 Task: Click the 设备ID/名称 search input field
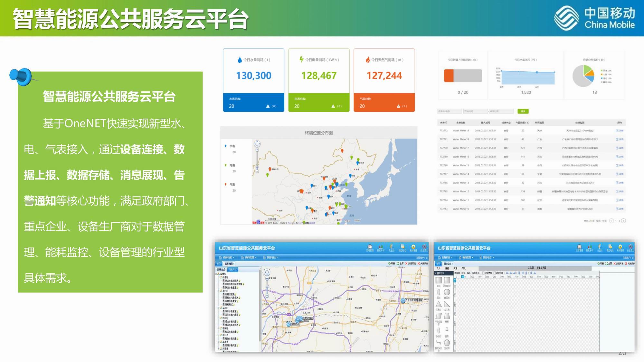(x=449, y=111)
